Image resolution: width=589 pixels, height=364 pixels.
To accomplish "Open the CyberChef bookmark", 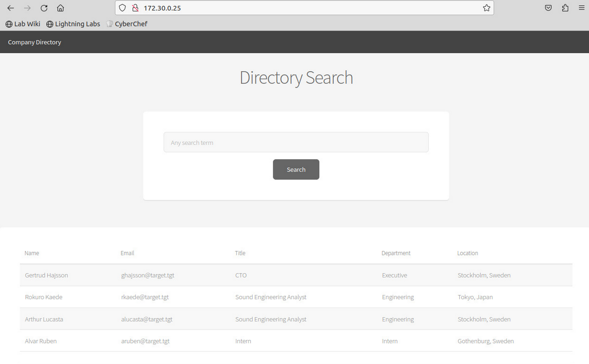I will click(x=127, y=24).
